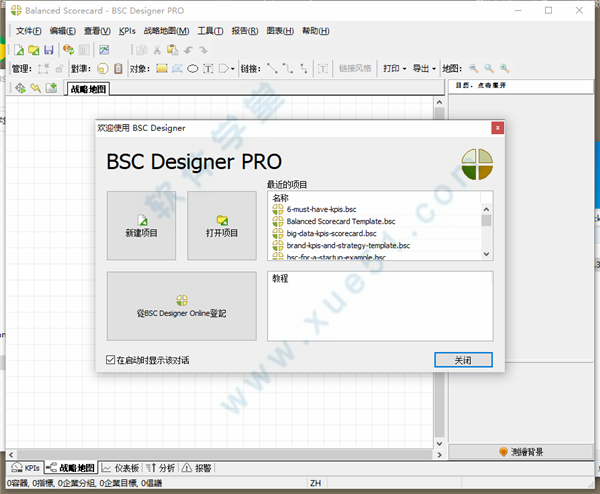
Task: Select the yellow rectangle object tool
Action: point(162,68)
